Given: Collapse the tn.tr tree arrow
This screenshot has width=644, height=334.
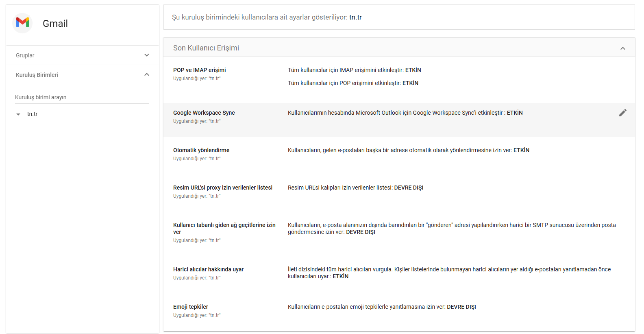Looking at the screenshot, I should point(18,114).
